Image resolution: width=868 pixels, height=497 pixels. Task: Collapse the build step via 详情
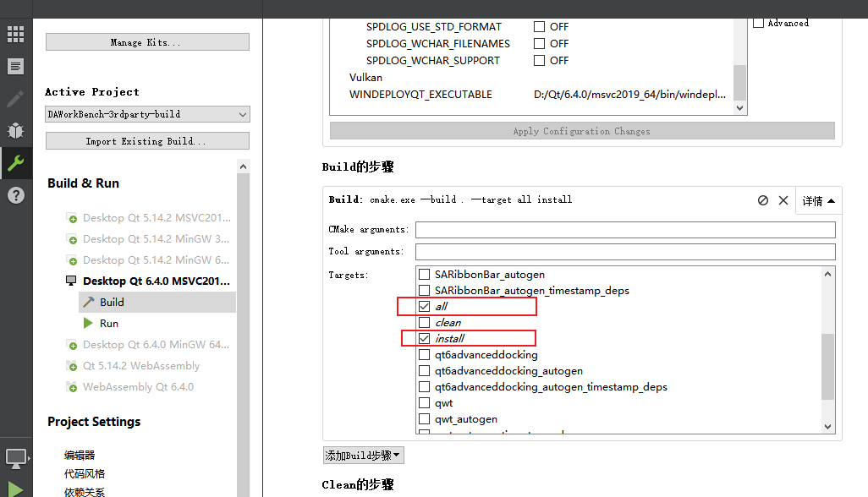(817, 200)
